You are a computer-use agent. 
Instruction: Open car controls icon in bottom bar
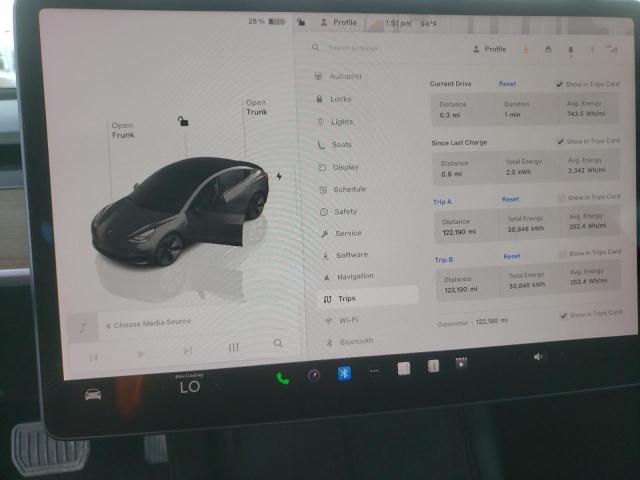pos(93,395)
